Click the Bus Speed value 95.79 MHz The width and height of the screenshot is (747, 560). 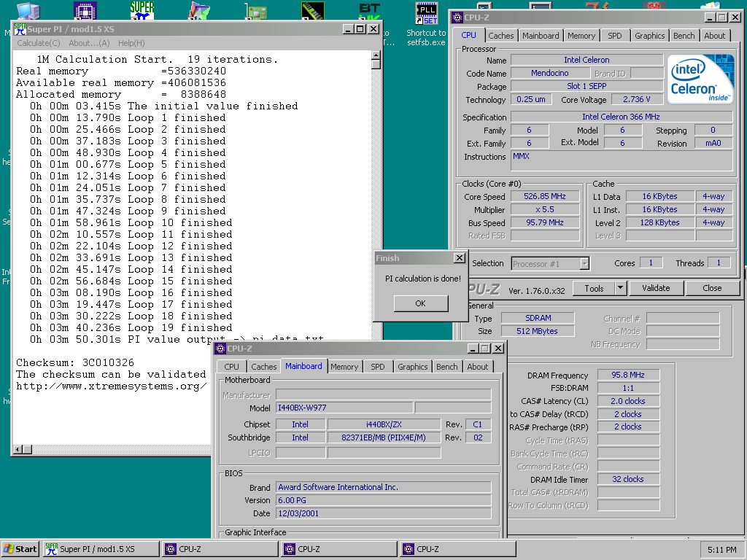(x=545, y=222)
